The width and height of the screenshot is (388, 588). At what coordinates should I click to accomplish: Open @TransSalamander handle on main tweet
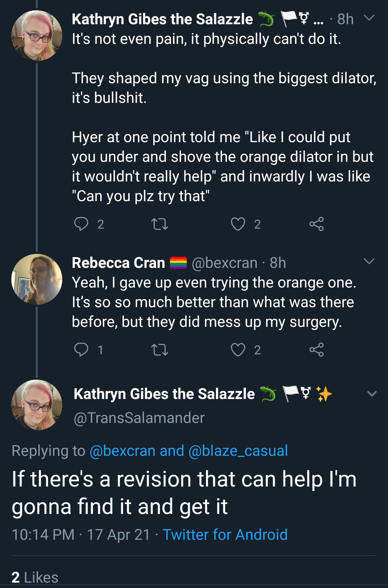(x=139, y=418)
